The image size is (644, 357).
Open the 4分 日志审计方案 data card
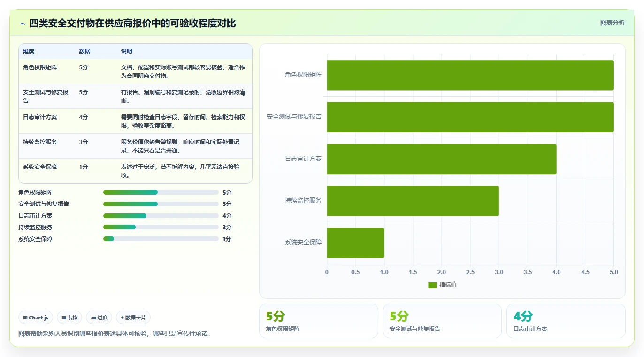pyautogui.click(x=566, y=321)
